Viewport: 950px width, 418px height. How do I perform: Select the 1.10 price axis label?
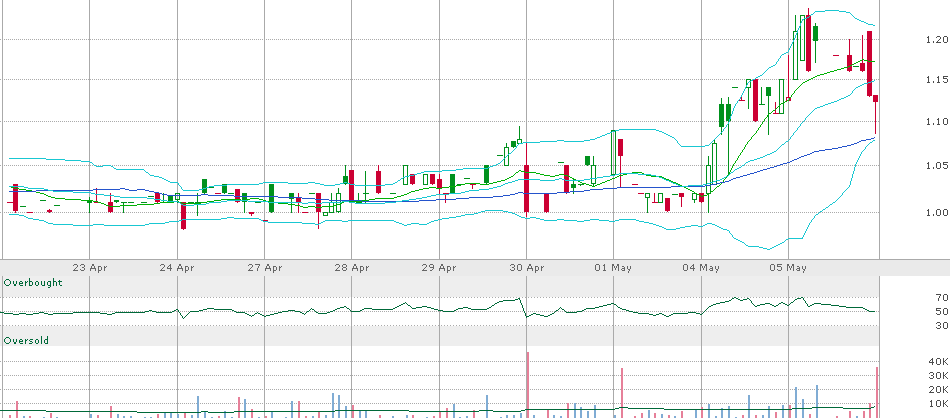(937, 121)
